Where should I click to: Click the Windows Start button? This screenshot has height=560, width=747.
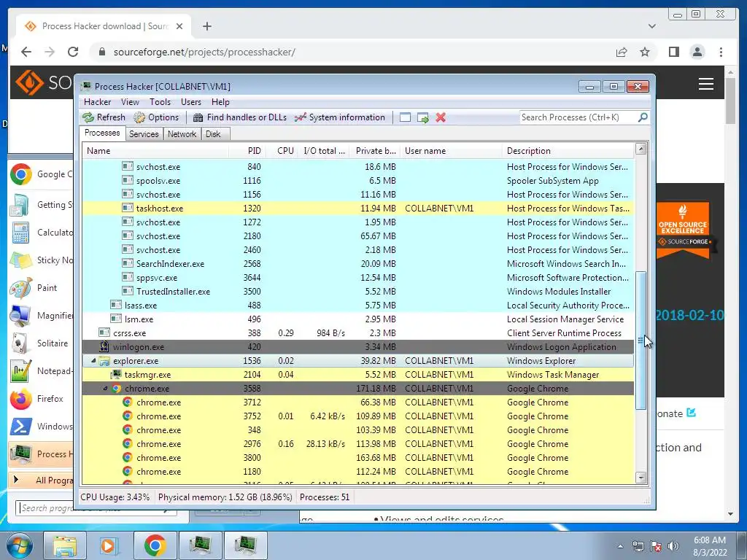tap(20, 545)
